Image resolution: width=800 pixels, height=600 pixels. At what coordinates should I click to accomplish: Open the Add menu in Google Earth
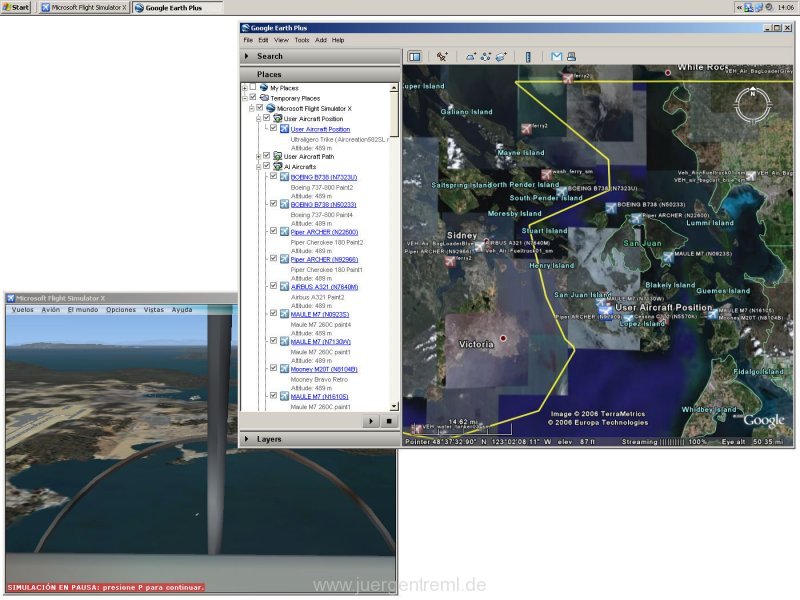(320, 40)
